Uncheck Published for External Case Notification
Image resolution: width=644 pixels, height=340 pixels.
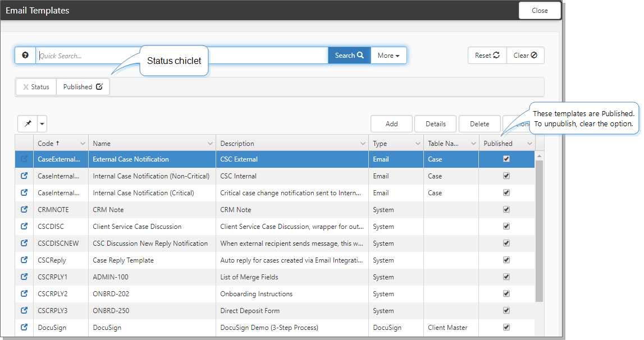pos(506,159)
